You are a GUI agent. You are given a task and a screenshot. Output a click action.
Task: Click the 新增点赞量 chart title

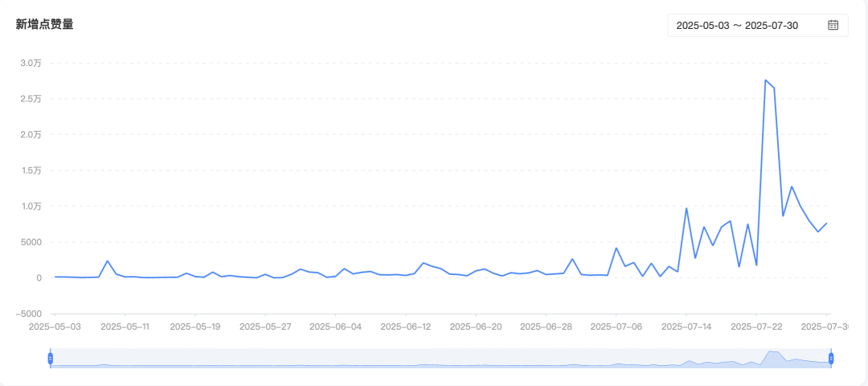point(45,24)
